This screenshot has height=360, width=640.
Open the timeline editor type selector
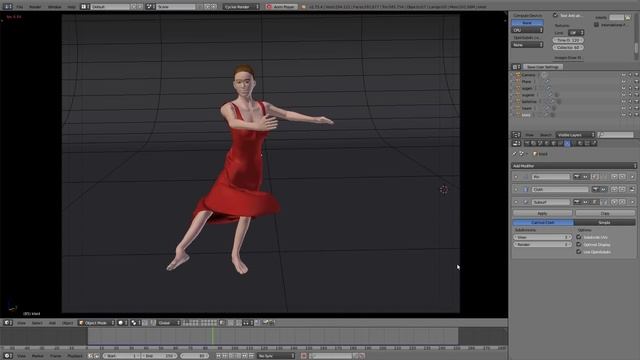pos(8,356)
